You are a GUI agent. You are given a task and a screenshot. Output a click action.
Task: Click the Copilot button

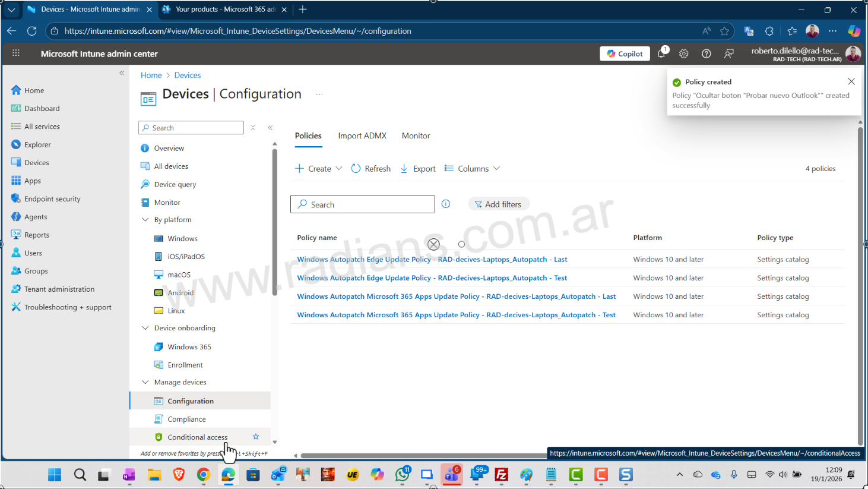coord(625,53)
